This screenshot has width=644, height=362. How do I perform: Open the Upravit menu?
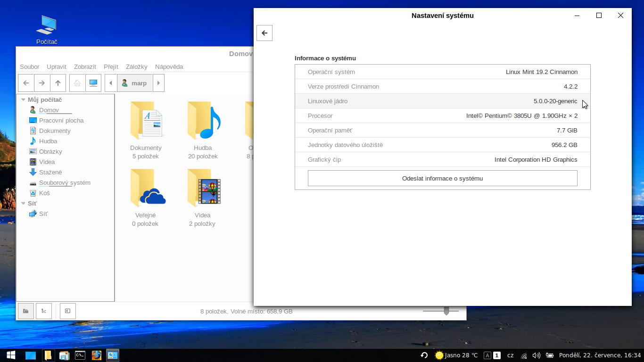tap(57, 67)
